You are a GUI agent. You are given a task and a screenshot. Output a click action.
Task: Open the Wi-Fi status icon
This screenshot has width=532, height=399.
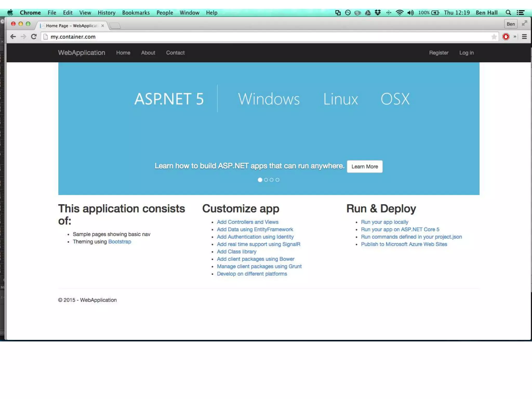[399, 12]
